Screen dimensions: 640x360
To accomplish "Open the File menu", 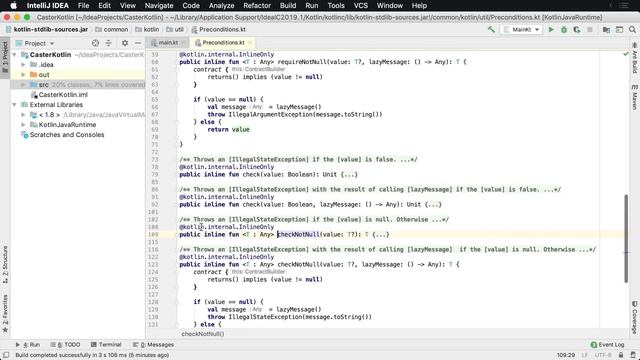I will [83, 6].
